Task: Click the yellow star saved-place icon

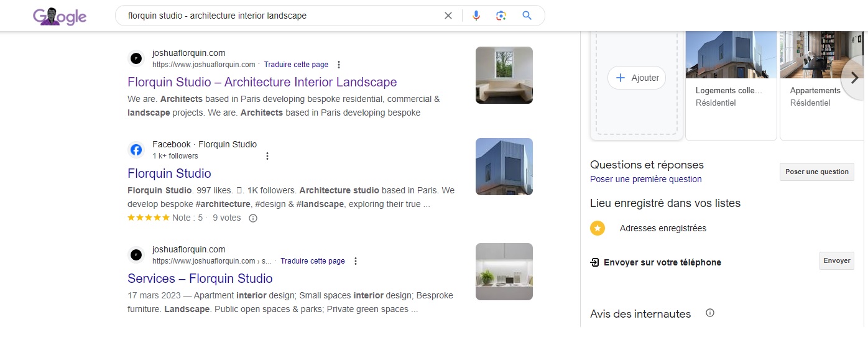Action: pos(598,228)
